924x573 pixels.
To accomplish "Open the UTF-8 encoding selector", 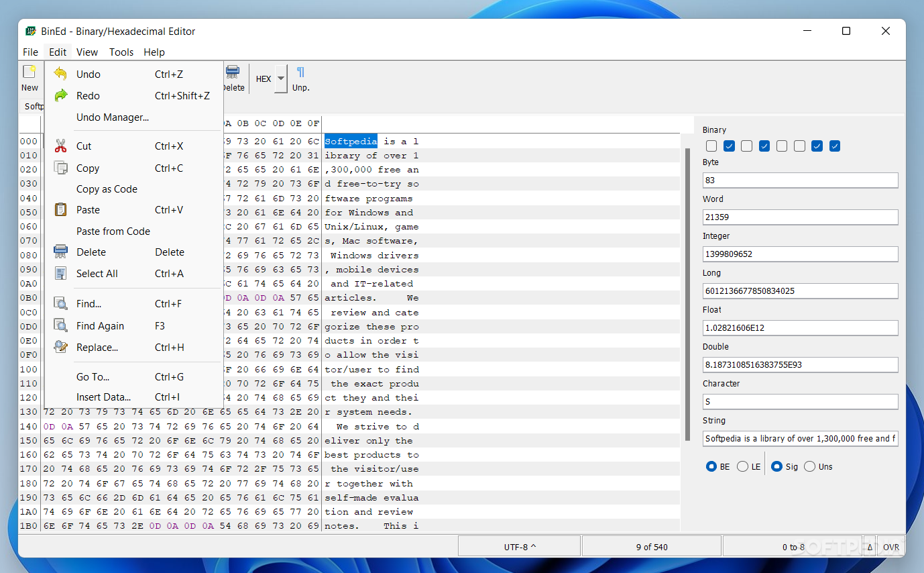I will pos(520,547).
